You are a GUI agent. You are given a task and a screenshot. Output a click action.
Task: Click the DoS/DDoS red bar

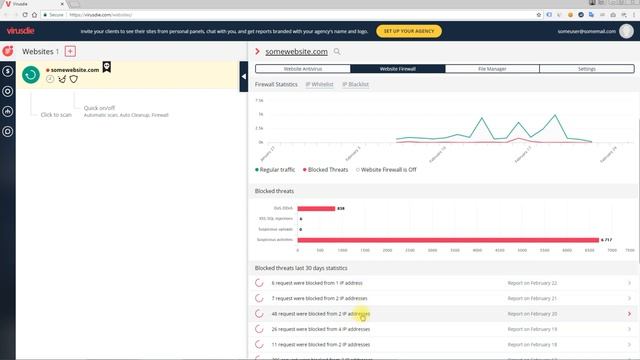click(x=316, y=209)
